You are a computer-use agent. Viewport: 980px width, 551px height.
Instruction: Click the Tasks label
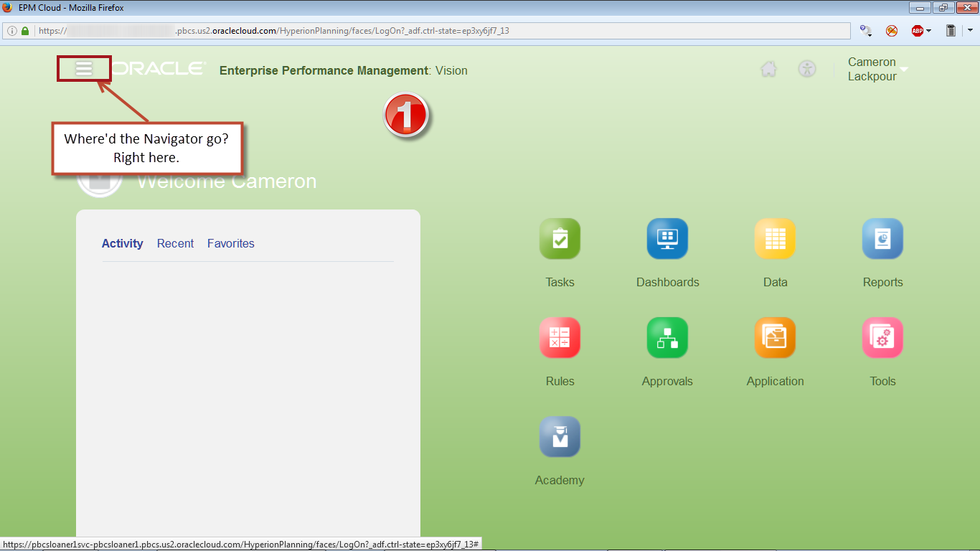pos(560,282)
